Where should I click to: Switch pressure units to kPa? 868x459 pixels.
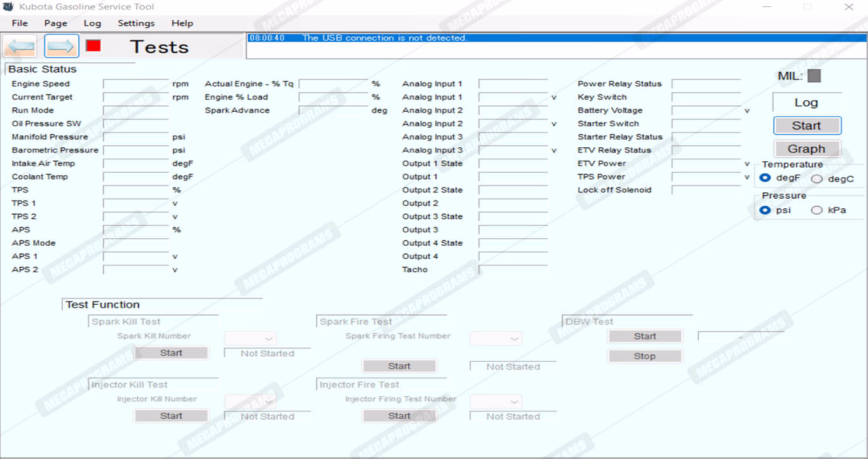(x=817, y=210)
